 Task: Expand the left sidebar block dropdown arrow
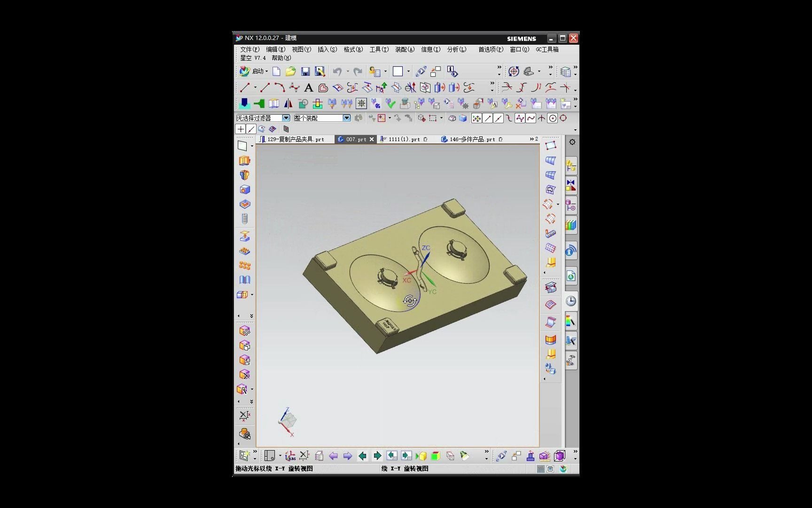[252, 295]
